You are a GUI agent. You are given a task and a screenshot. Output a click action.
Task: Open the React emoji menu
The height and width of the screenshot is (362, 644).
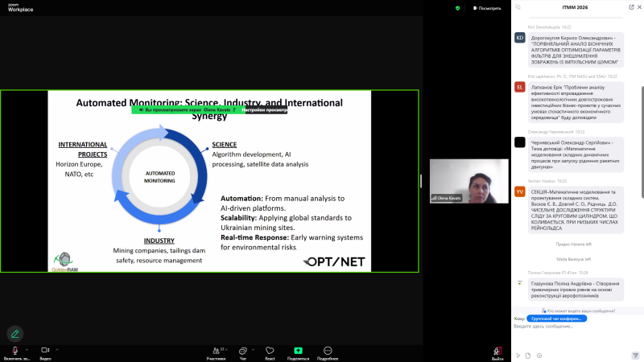coord(270,352)
